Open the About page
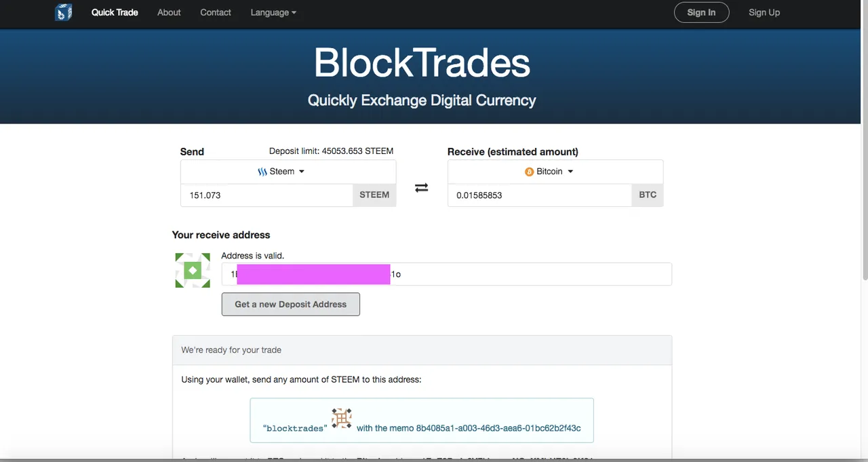 169,12
